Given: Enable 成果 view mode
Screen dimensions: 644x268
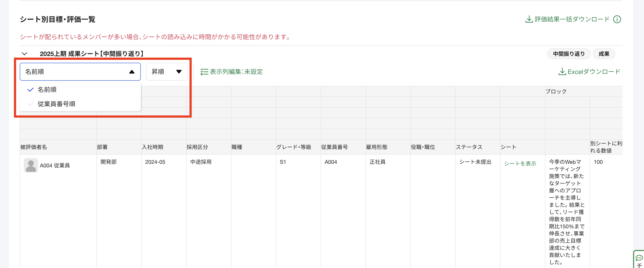Looking at the screenshot, I should [x=604, y=54].
